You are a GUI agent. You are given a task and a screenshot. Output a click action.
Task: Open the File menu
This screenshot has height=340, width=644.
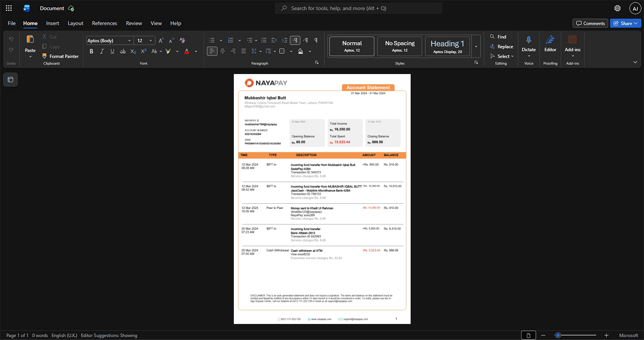pos(12,23)
